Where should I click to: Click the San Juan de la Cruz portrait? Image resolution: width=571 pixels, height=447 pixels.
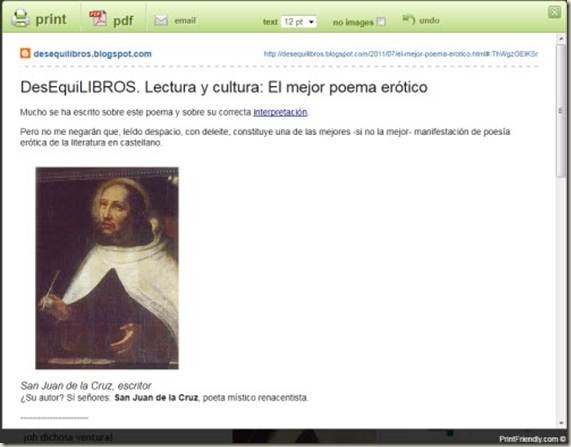(107, 268)
